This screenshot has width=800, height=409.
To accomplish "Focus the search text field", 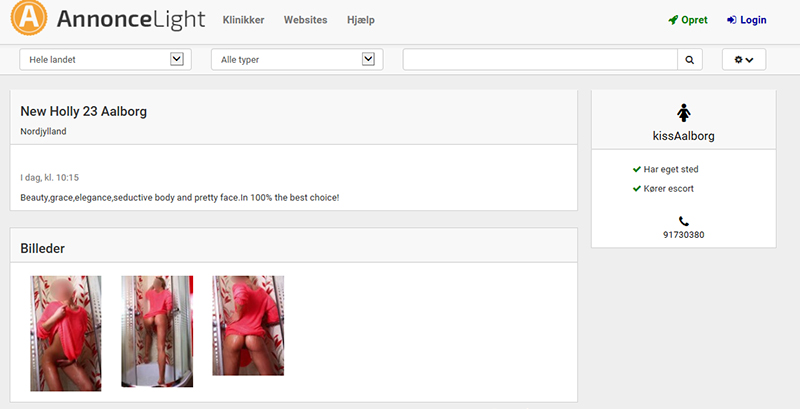I will pos(540,60).
